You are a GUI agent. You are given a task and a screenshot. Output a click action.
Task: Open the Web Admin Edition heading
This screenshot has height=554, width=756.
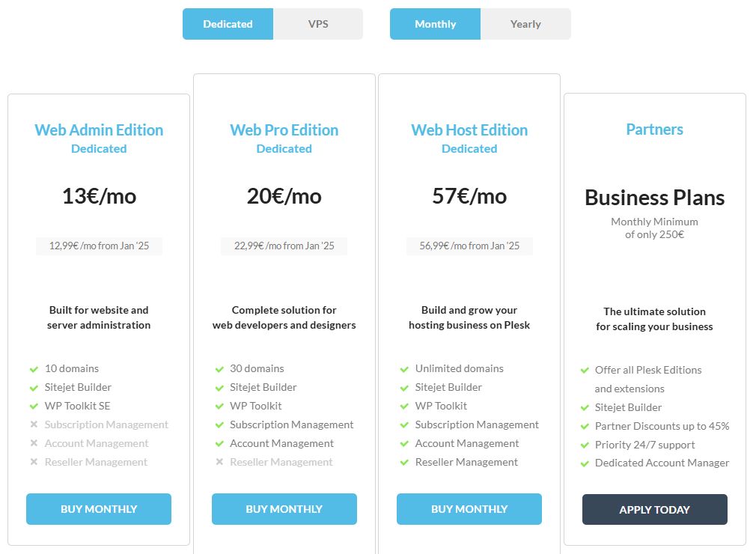99,130
